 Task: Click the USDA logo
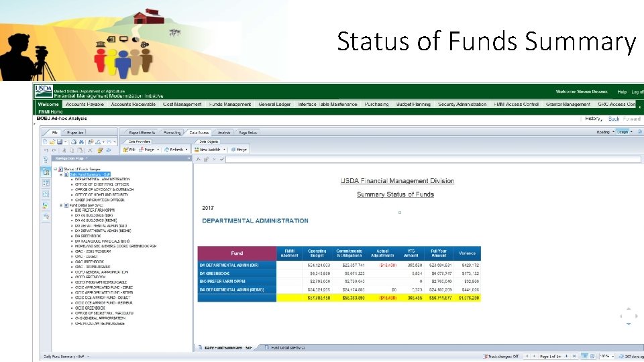[x=44, y=91]
